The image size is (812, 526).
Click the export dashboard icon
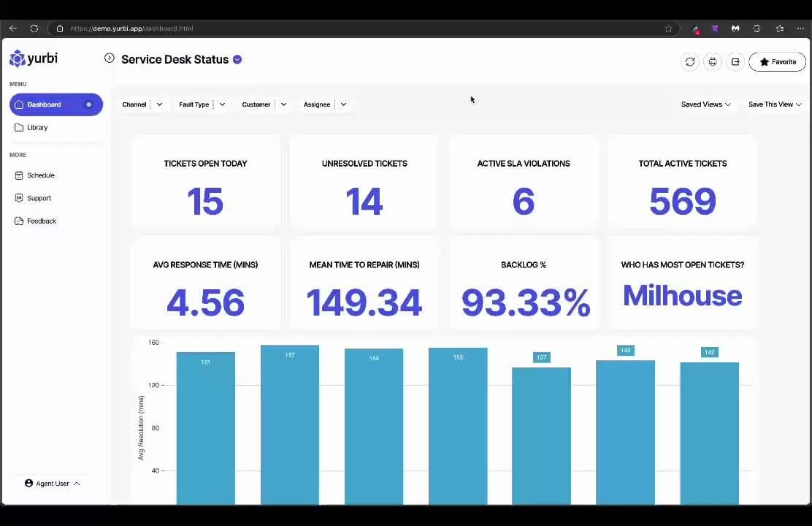[735, 62]
